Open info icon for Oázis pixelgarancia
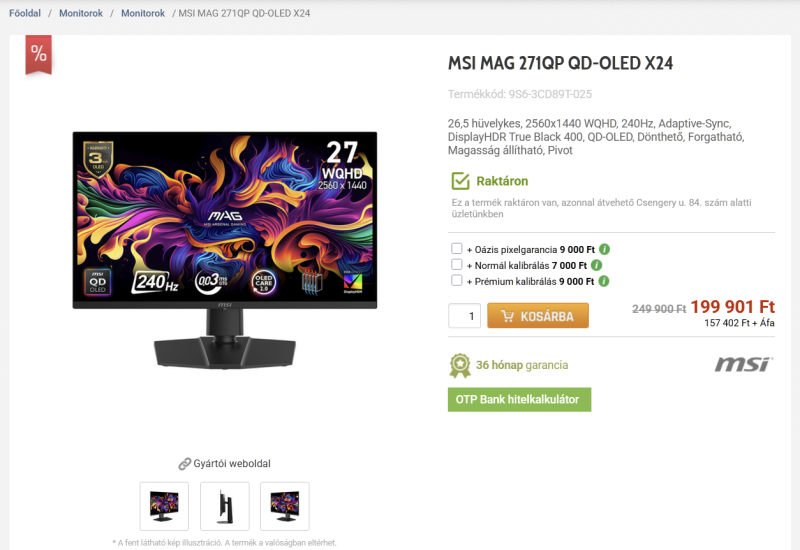800x550 pixels. tap(604, 249)
